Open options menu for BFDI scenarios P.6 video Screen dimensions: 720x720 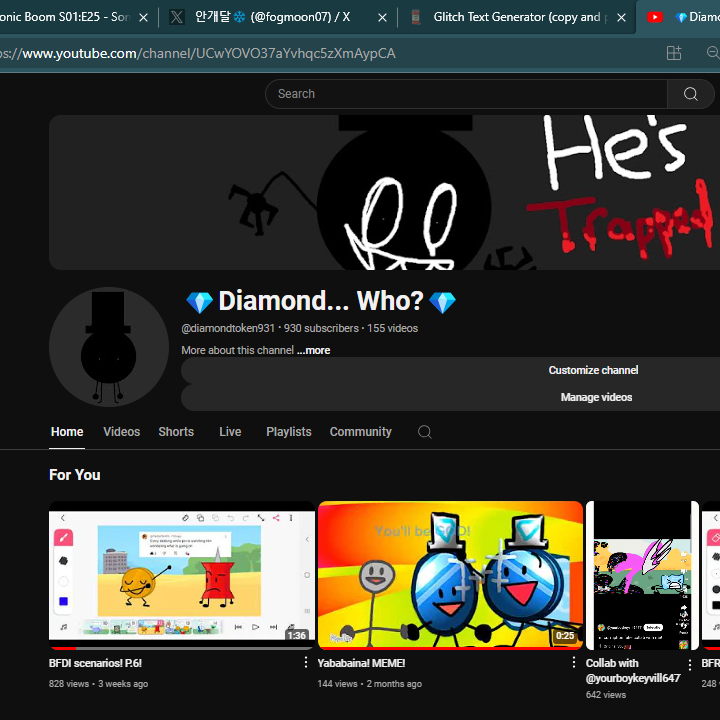[306, 663]
